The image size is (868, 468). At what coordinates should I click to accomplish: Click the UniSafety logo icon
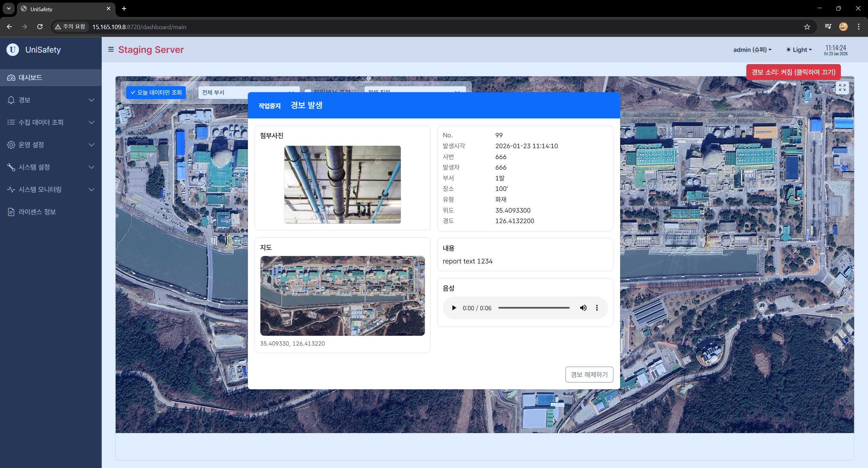click(x=13, y=50)
